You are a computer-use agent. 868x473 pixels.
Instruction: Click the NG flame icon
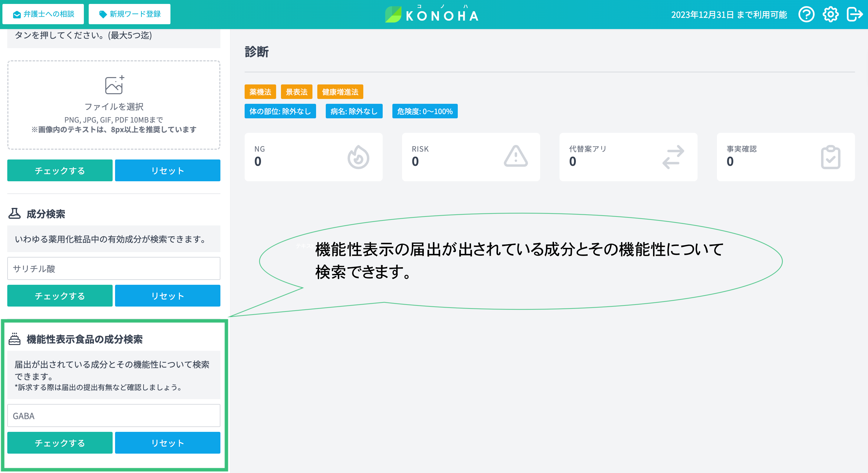coord(358,157)
